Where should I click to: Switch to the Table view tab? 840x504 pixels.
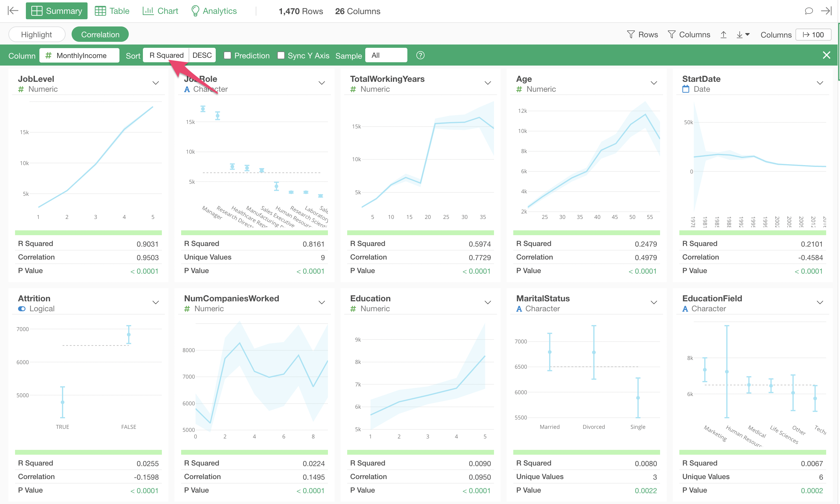click(x=112, y=11)
